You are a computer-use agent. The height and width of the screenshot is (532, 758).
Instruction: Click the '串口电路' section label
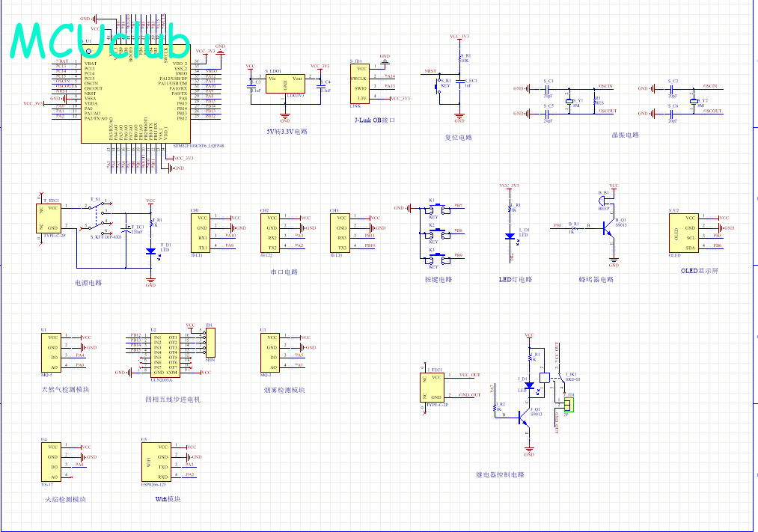point(284,272)
